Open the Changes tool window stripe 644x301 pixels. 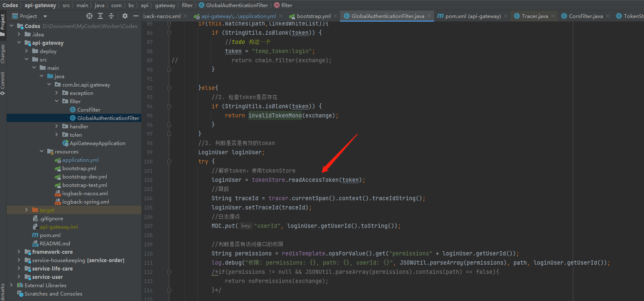(x=3, y=54)
